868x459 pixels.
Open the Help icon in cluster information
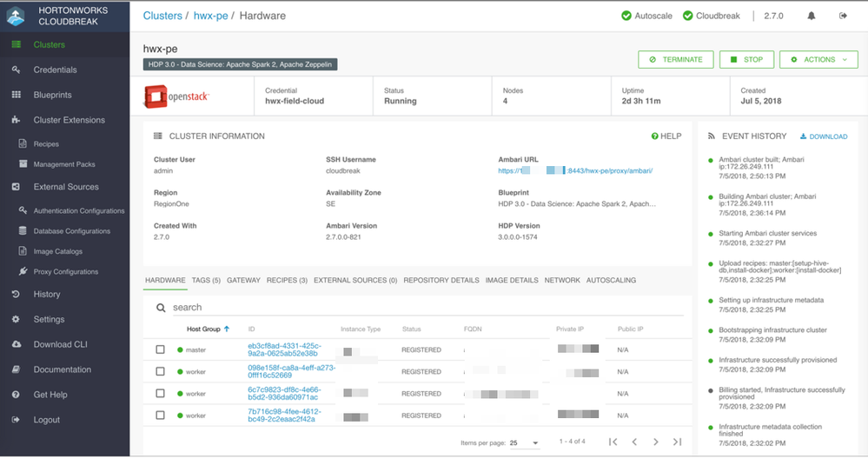(666, 136)
